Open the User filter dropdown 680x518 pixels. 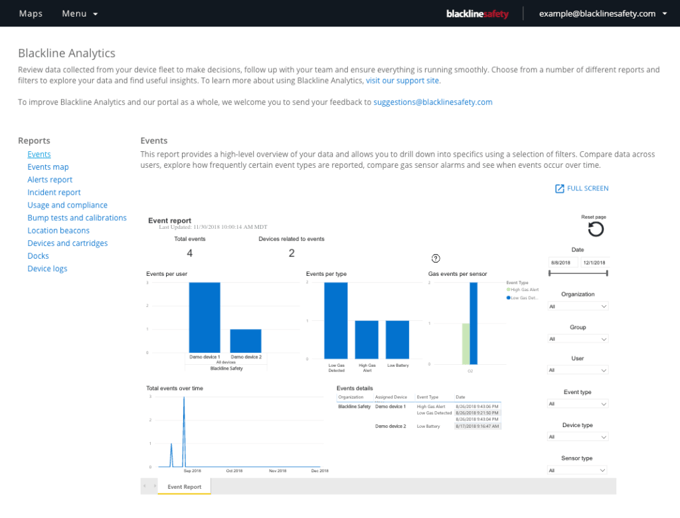[x=578, y=370]
